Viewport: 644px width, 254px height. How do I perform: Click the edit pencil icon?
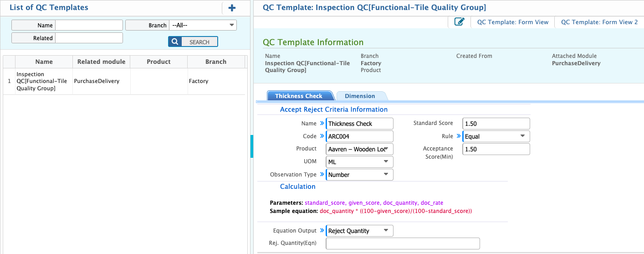459,22
